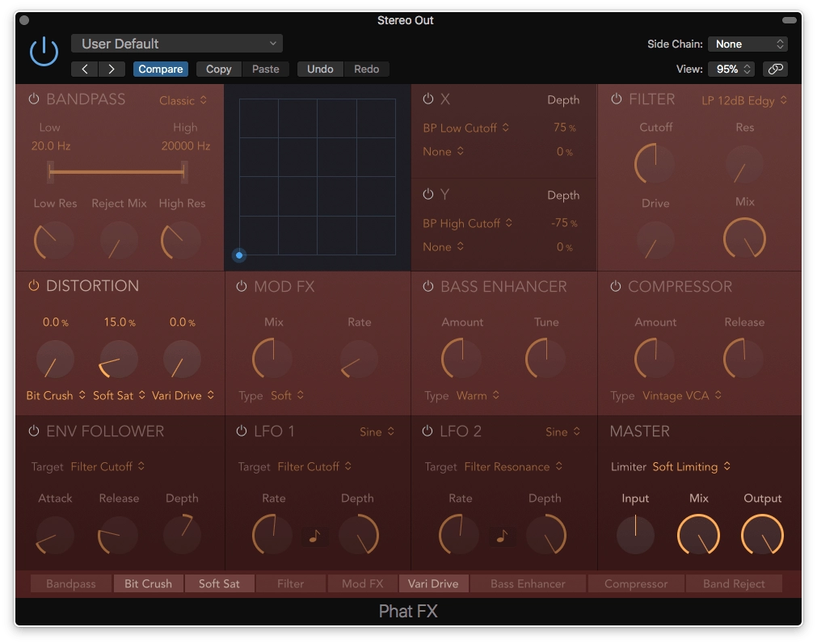Enable the Compressor power
817x644 pixels.
[x=615, y=286]
